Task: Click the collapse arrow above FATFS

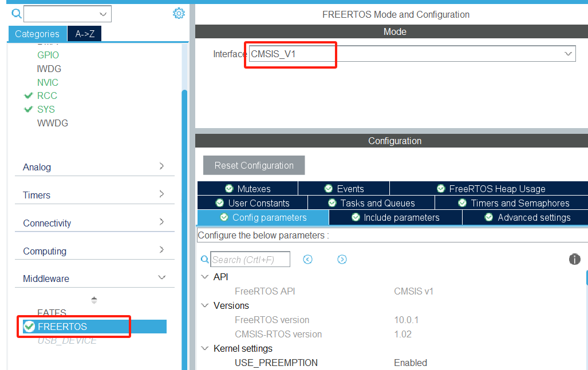Action: [93, 299]
